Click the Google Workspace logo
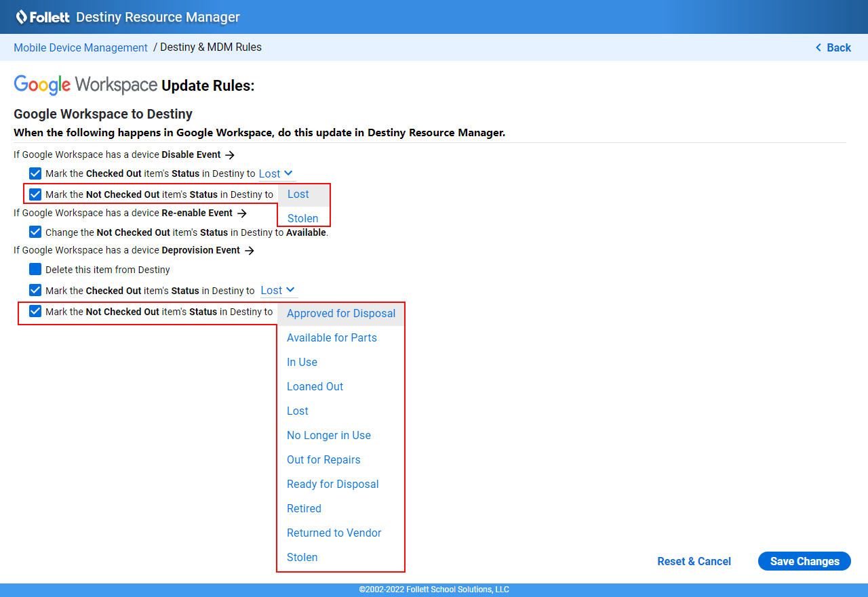Screen dimensions: 868x597 (85, 85)
